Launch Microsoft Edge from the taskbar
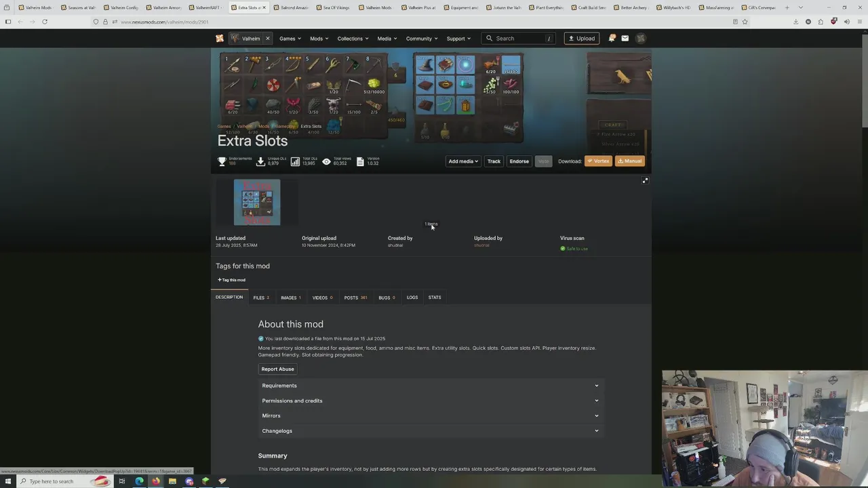868x488 pixels. click(x=139, y=481)
